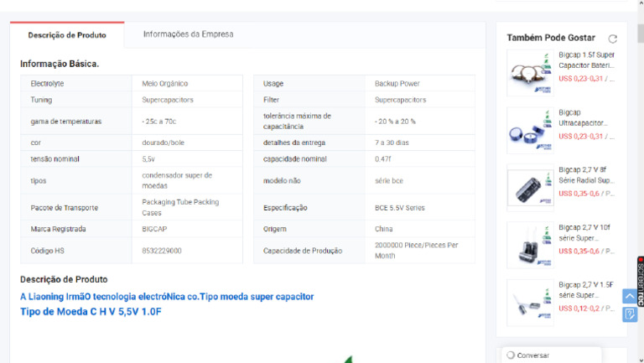This screenshot has width=644, height=363.
Task: Click Bigcap 2,7 V 1.5F série Super link
Action: (x=586, y=290)
